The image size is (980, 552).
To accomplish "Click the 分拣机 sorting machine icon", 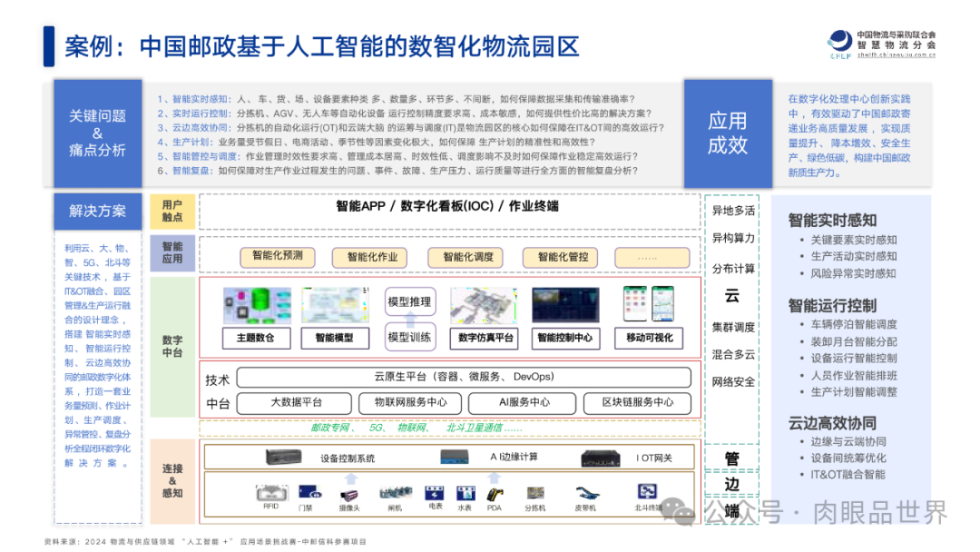I will [x=535, y=493].
